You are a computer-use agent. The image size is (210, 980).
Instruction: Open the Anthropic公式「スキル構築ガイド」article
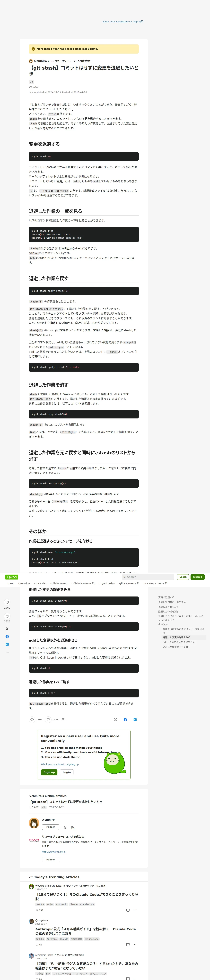[x=85, y=931]
